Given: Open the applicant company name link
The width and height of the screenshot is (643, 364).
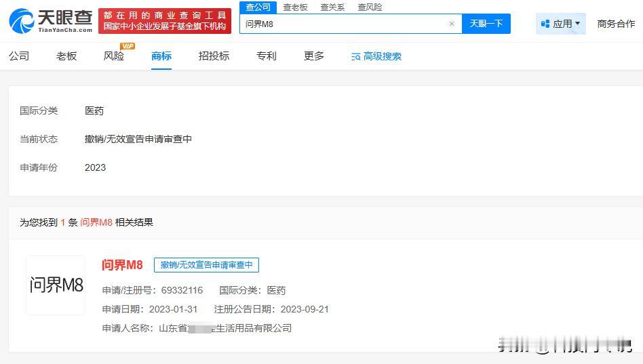Looking at the screenshot, I should click(x=225, y=328).
